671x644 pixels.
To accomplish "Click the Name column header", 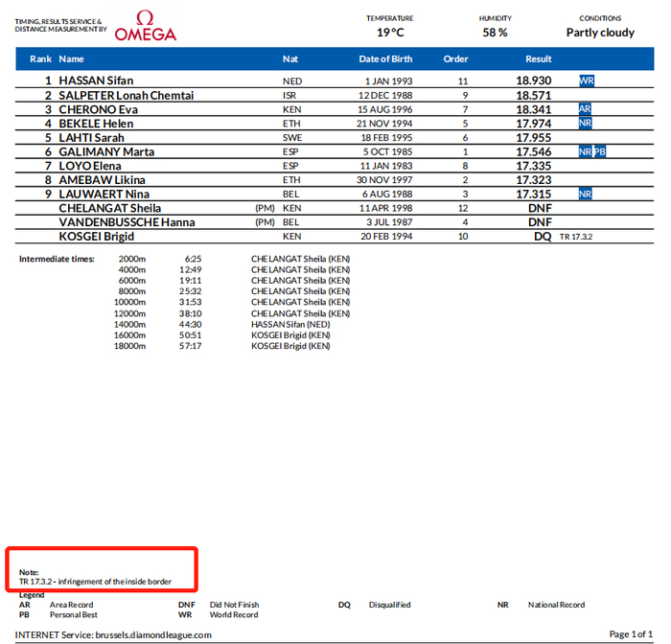I will tap(71, 59).
